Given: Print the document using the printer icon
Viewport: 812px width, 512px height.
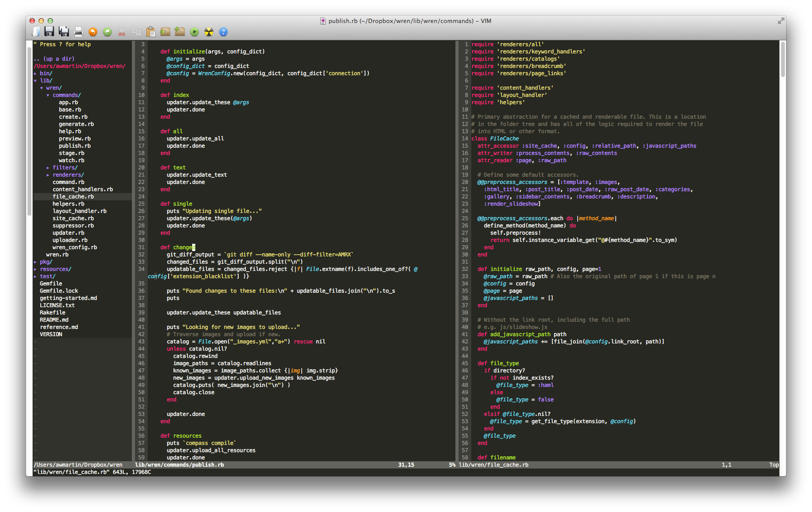Looking at the screenshot, I should pos(78,32).
